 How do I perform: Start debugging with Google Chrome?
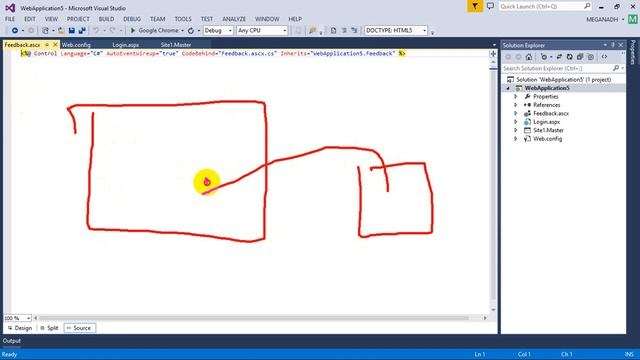click(x=154, y=31)
